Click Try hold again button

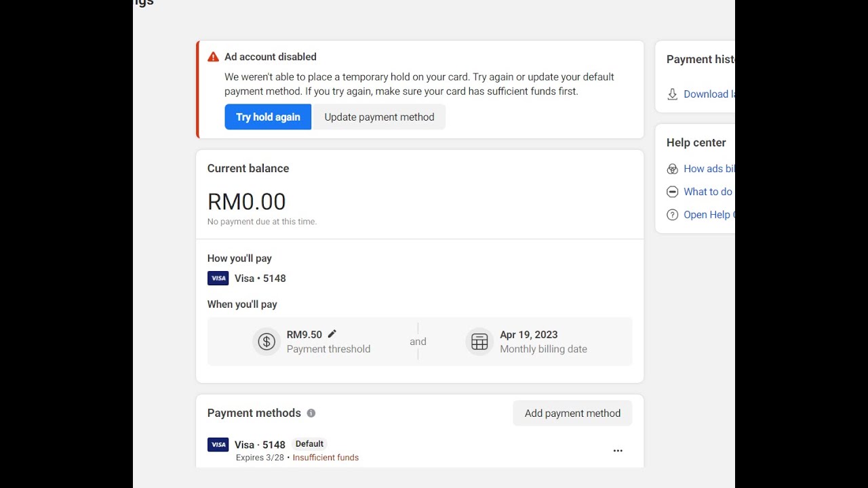(268, 117)
